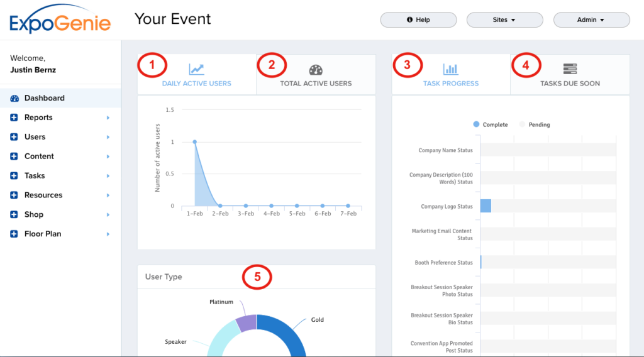Open the Admin dropdown menu
Viewport: 644px width, 357px height.
pos(591,20)
